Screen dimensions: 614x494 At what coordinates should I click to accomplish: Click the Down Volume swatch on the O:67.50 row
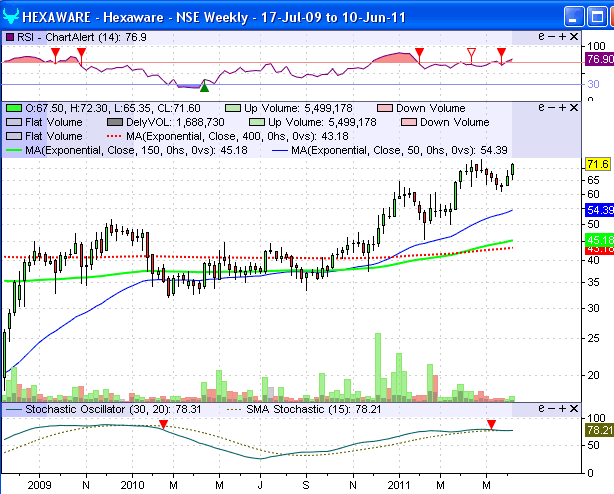(385, 108)
